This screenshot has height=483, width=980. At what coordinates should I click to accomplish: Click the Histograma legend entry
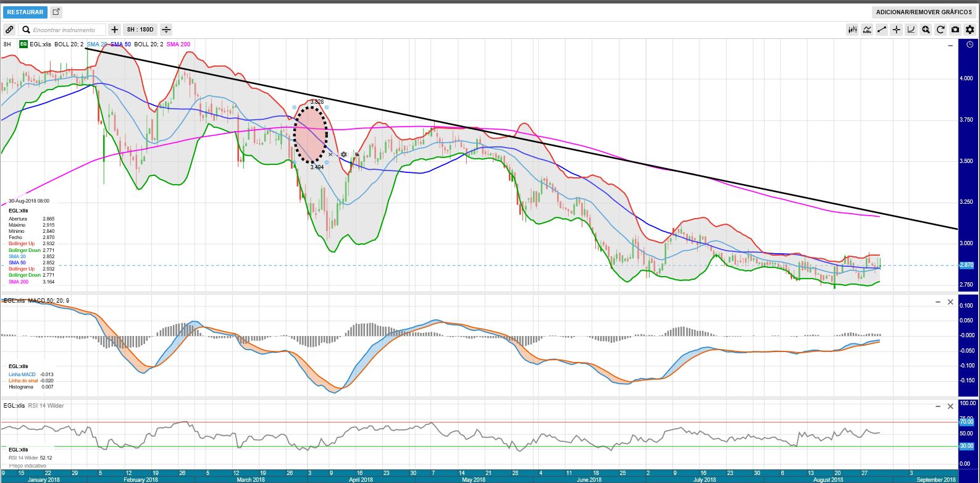pyautogui.click(x=31, y=387)
